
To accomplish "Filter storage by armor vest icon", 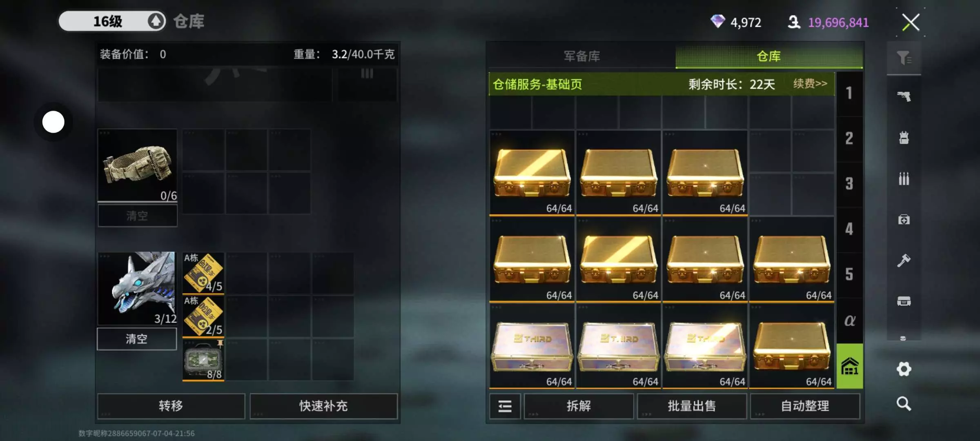I will coord(904,138).
